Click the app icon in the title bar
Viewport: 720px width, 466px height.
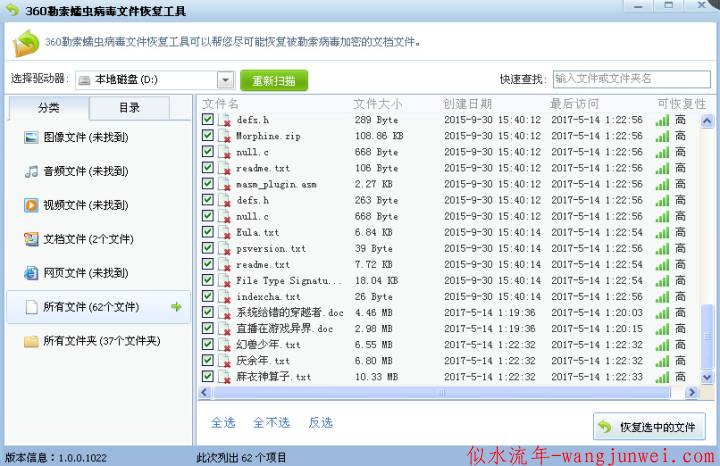click(12, 9)
